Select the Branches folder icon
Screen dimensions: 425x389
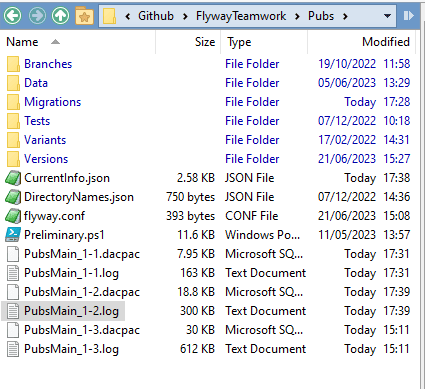13,64
